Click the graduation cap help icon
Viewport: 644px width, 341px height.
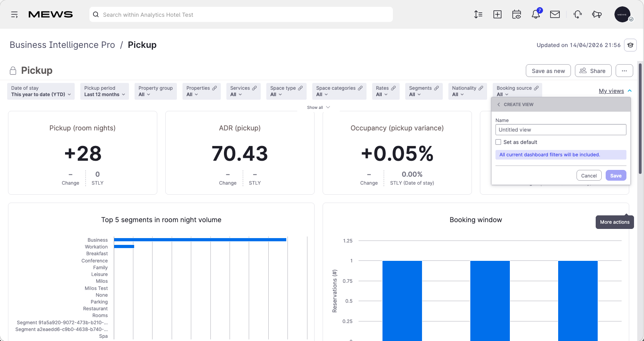(630, 45)
